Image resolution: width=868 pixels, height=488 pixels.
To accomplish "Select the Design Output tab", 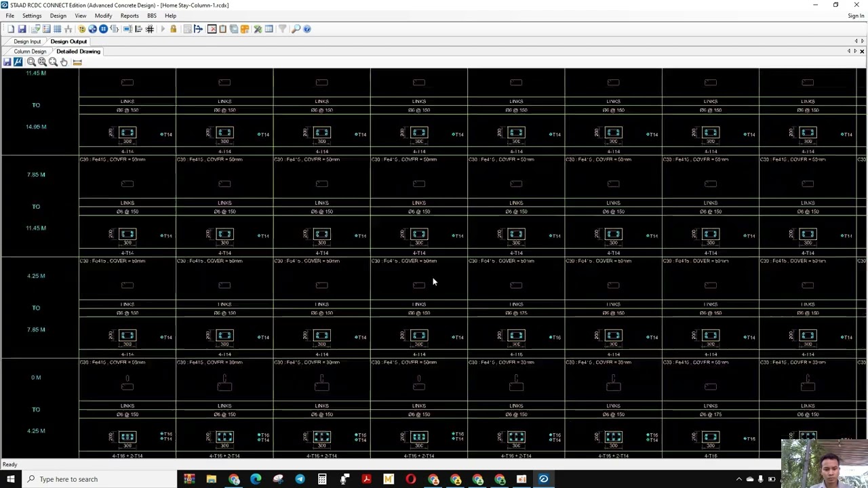I will coord(68,41).
